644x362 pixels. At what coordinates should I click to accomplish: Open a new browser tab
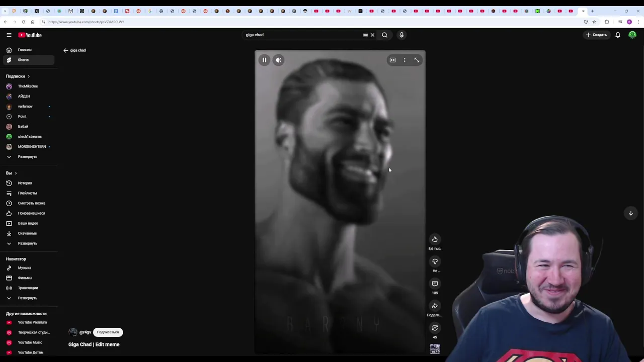coord(592,11)
